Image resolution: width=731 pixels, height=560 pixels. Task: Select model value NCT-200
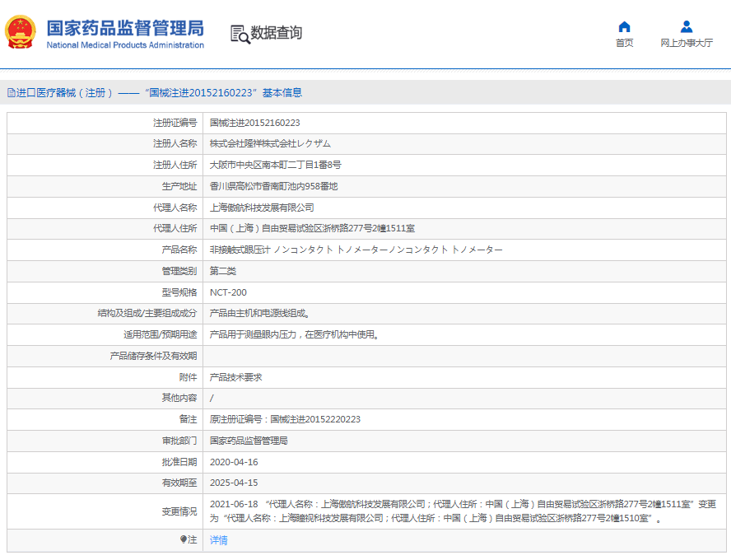(229, 292)
